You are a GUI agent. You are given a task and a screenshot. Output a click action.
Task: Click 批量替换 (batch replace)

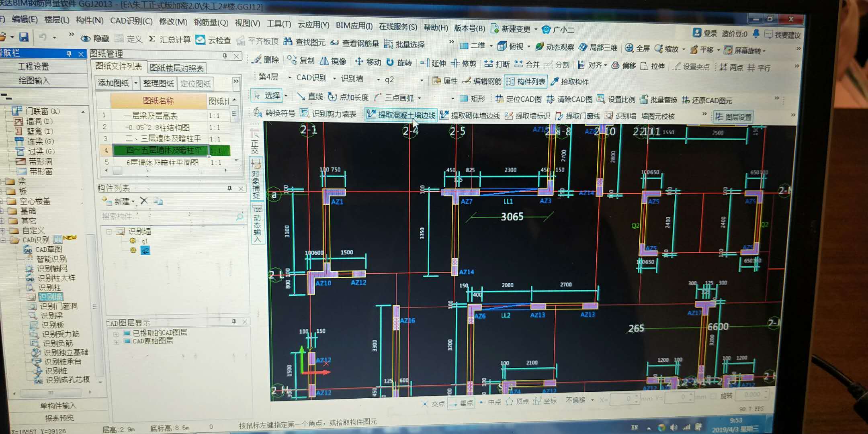pos(659,100)
